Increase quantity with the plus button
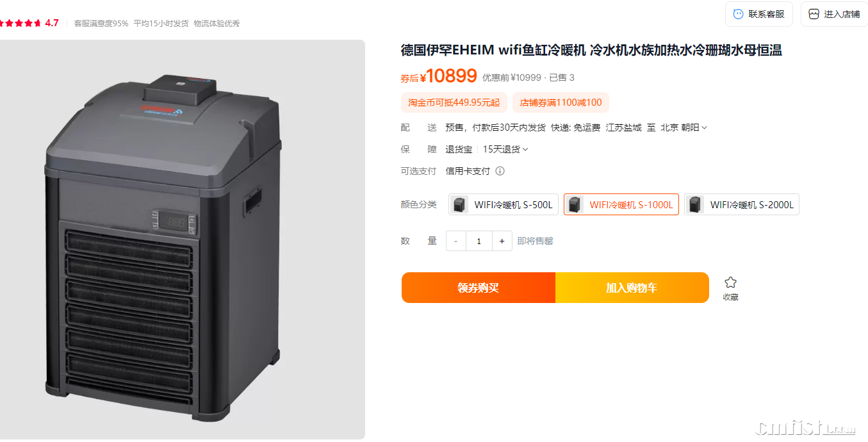 tap(502, 241)
